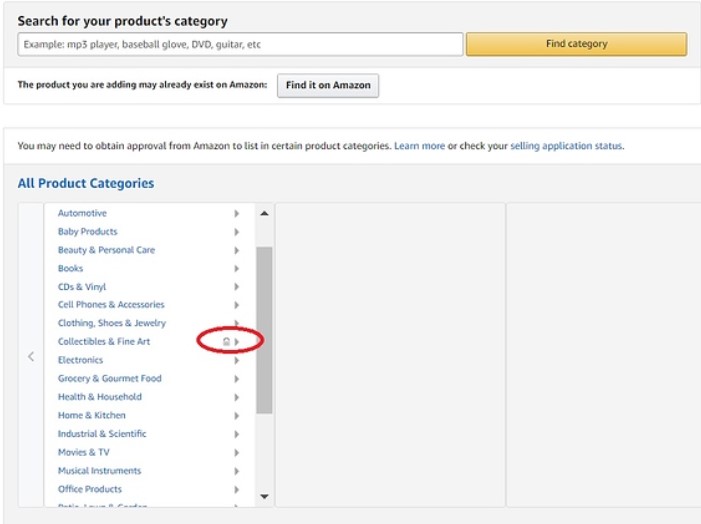Select Clothing, Shoes & Jewelry category
Screen dimensions: 701x524
point(112,323)
